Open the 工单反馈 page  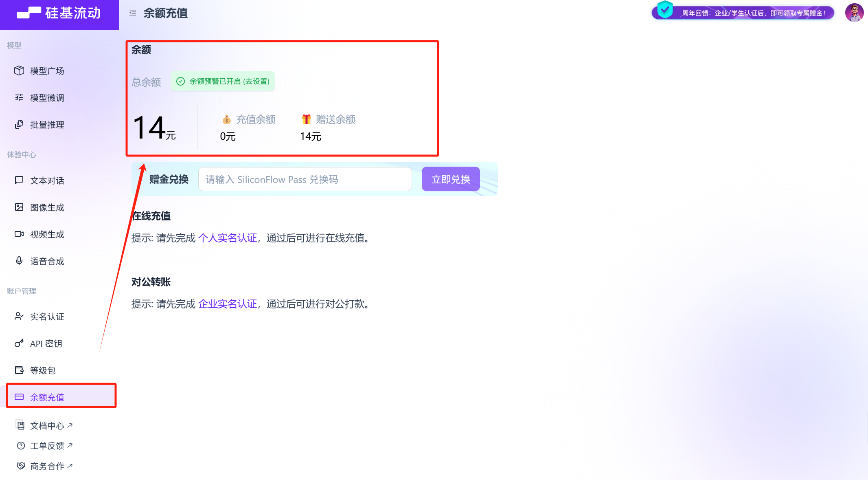point(48,445)
